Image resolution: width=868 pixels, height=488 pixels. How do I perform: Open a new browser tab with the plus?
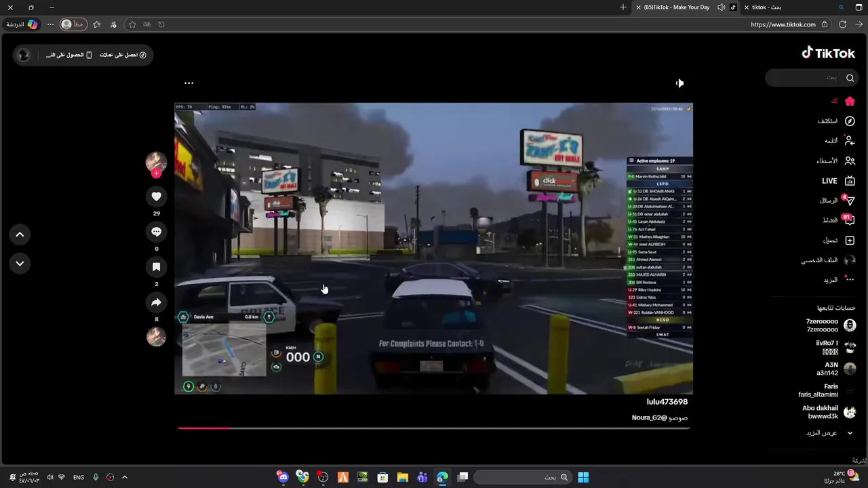pyautogui.click(x=623, y=7)
